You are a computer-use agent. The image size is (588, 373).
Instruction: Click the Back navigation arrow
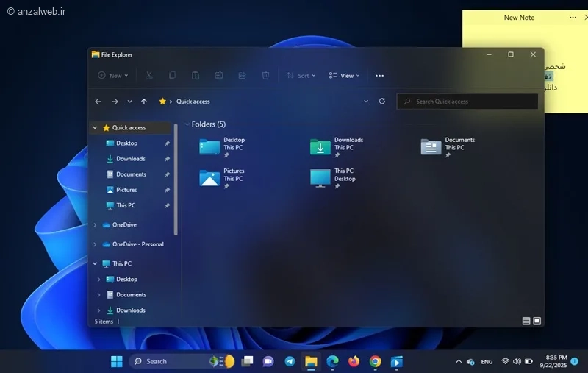coord(98,102)
